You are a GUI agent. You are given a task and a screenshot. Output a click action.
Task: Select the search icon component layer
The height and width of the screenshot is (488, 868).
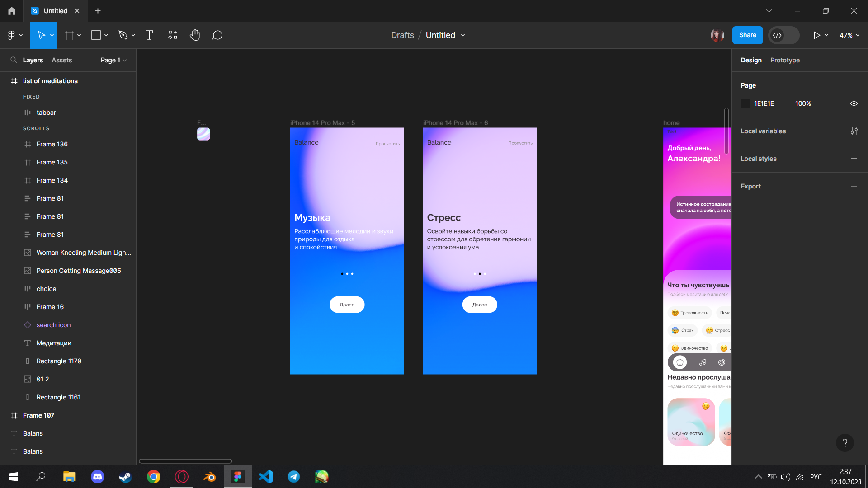(x=68, y=325)
